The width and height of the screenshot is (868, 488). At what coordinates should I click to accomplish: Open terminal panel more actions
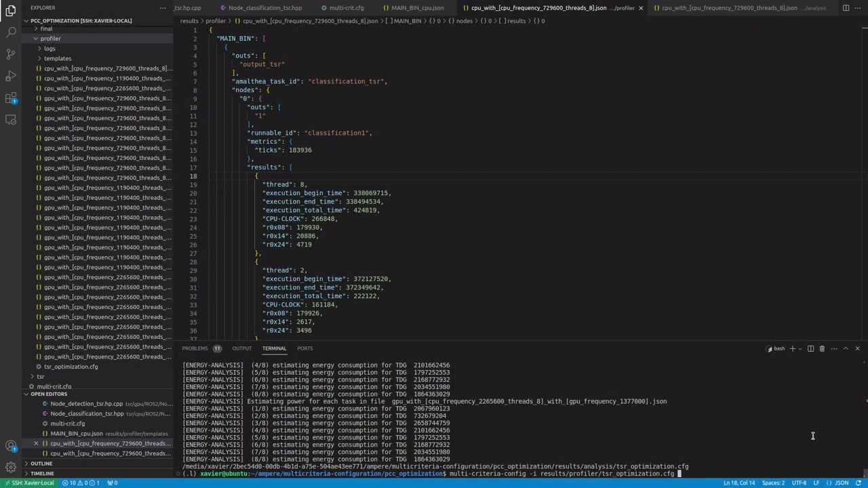tap(833, 348)
